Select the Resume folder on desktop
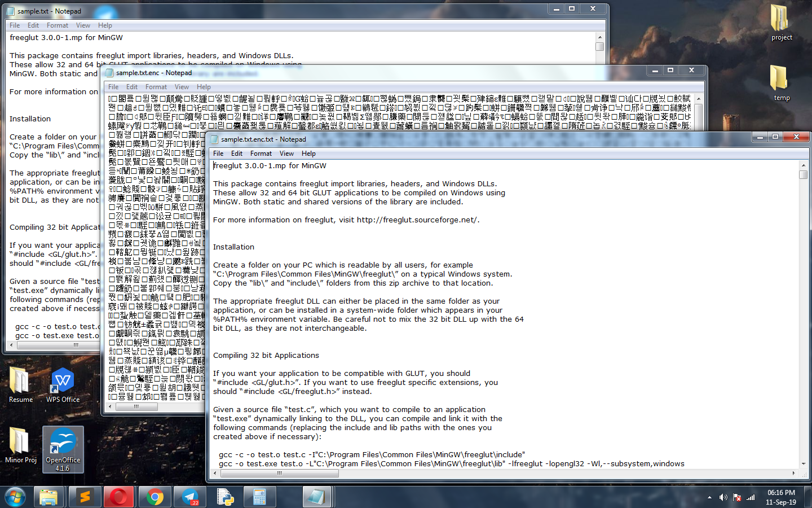This screenshot has height=508, width=812. 20,385
